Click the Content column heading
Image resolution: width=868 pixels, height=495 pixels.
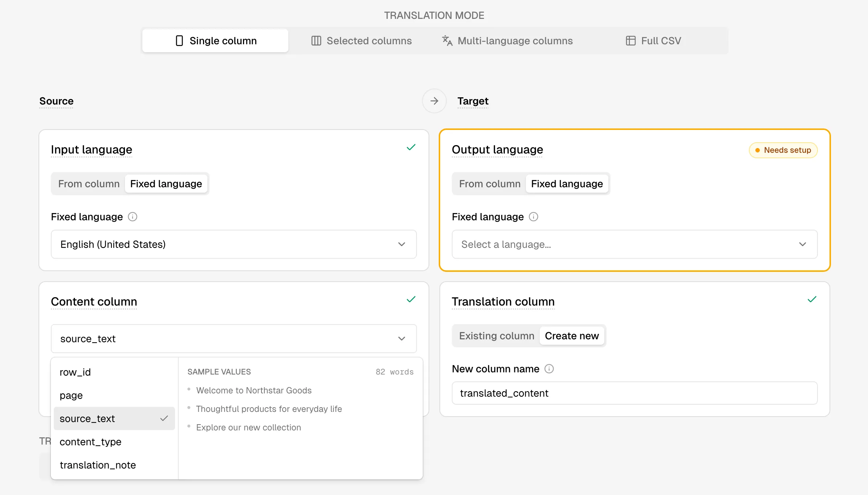pyautogui.click(x=94, y=302)
